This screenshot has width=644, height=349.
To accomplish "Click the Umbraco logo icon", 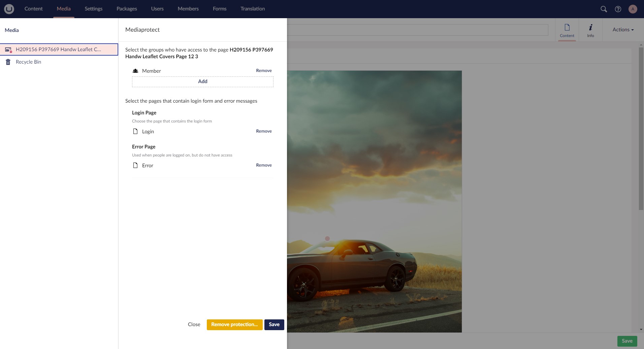I will [9, 9].
